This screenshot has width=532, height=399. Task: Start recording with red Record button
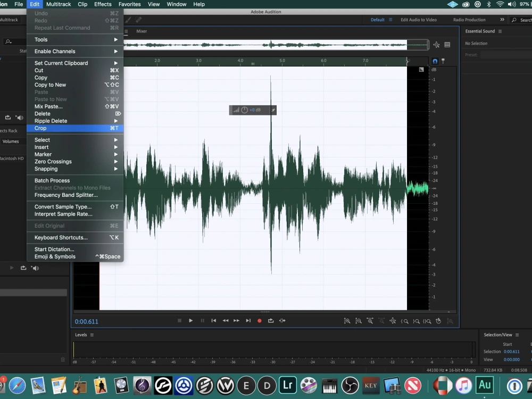(x=260, y=321)
